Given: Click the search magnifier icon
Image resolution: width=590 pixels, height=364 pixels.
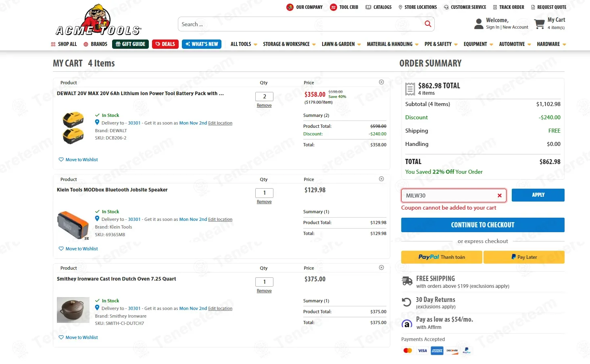Looking at the screenshot, I should pyautogui.click(x=428, y=24).
